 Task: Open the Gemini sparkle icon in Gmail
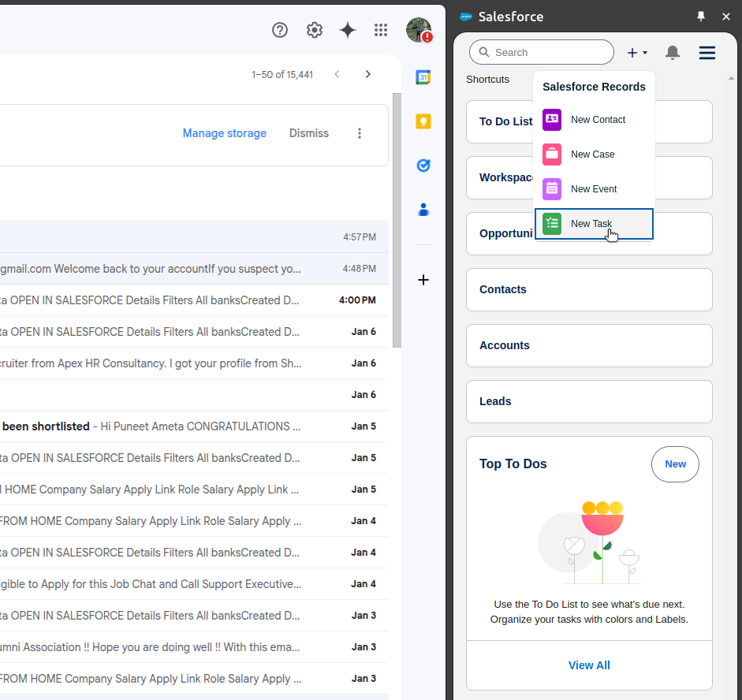point(347,30)
